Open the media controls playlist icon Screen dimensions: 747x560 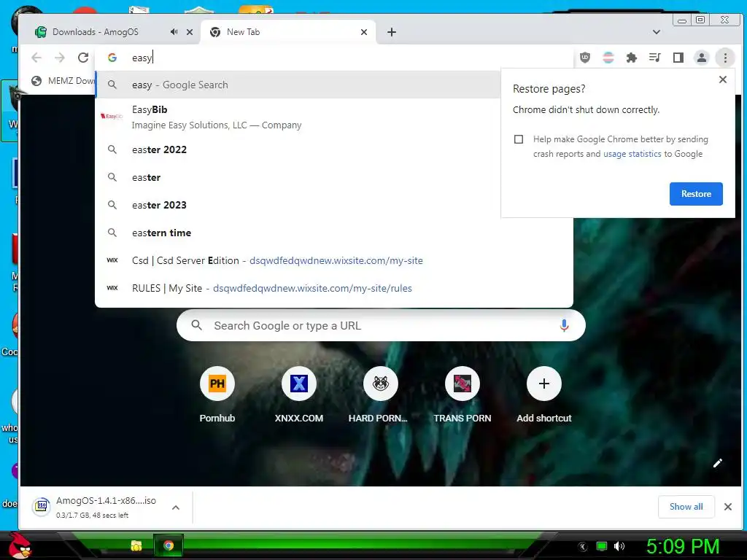point(655,58)
